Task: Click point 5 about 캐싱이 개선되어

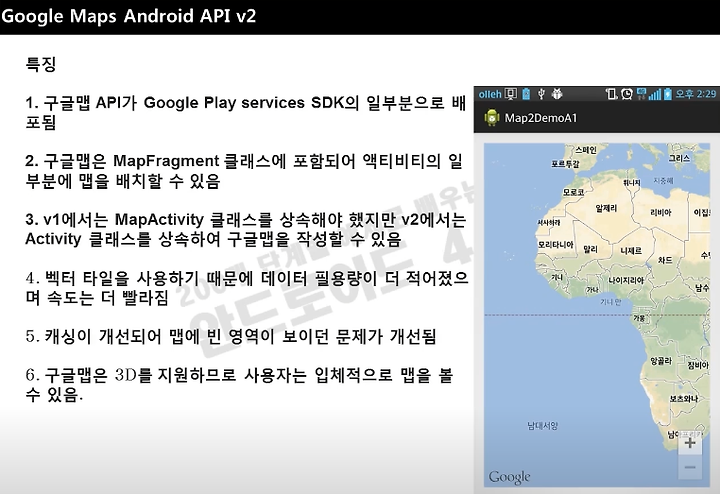Action: pos(231,337)
